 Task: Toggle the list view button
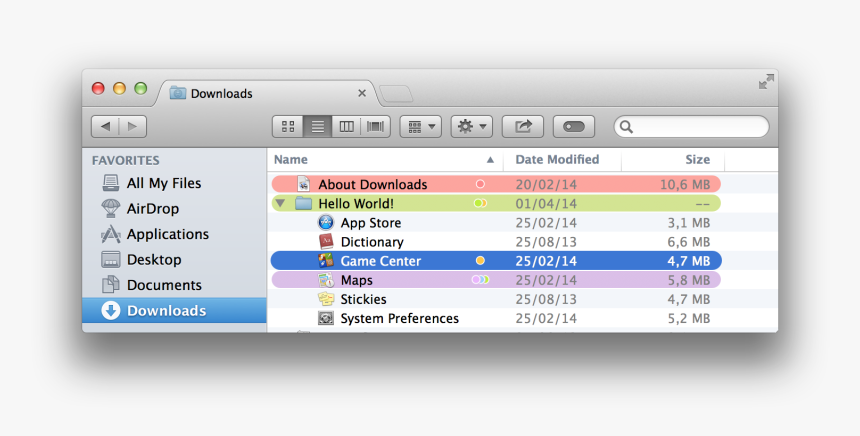point(318,127)
